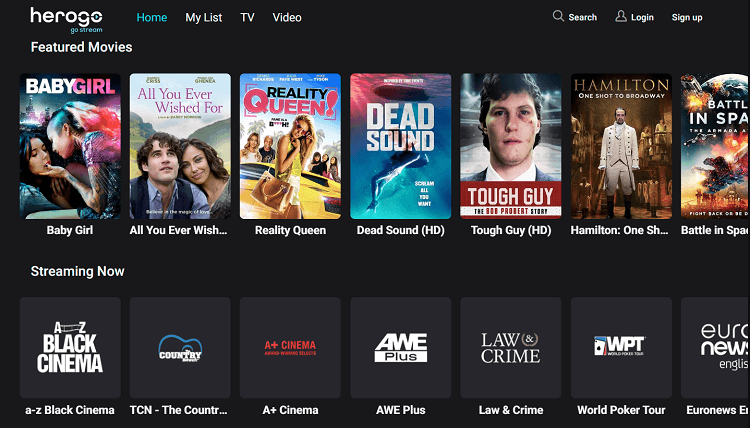
Task: Click the All You Ever Wish... title
Action: [178, 230]
